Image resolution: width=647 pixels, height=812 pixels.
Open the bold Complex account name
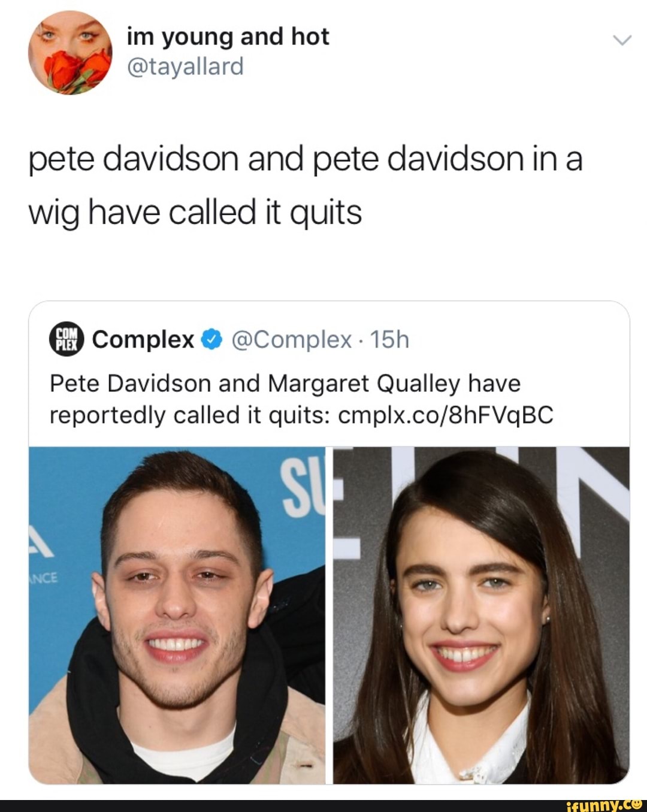143,339
